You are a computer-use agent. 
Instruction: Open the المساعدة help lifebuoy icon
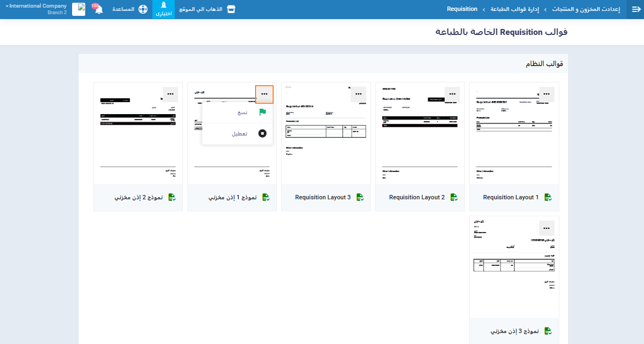pos(143,9)
